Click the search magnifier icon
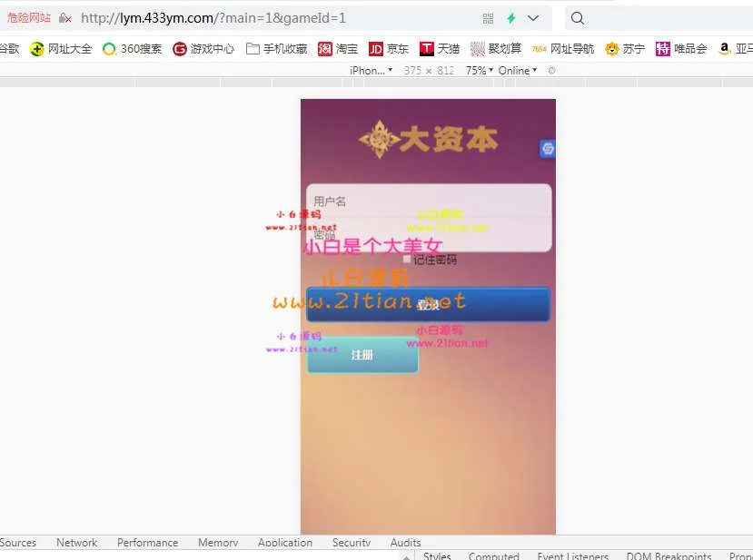Image resolution: width=753 pixels, height=560 pixels. pos(578,18)
